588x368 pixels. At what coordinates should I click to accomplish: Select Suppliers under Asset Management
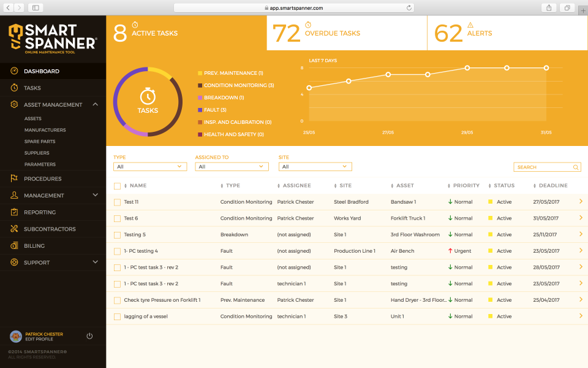pos(37,153)
